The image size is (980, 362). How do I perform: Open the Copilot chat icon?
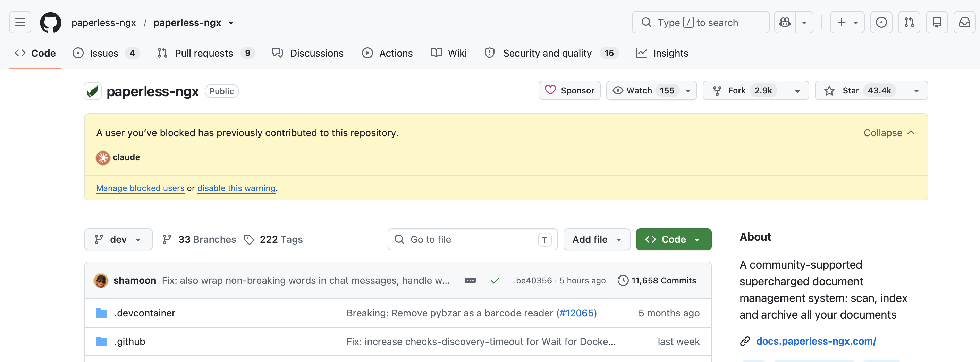point(785,23)
